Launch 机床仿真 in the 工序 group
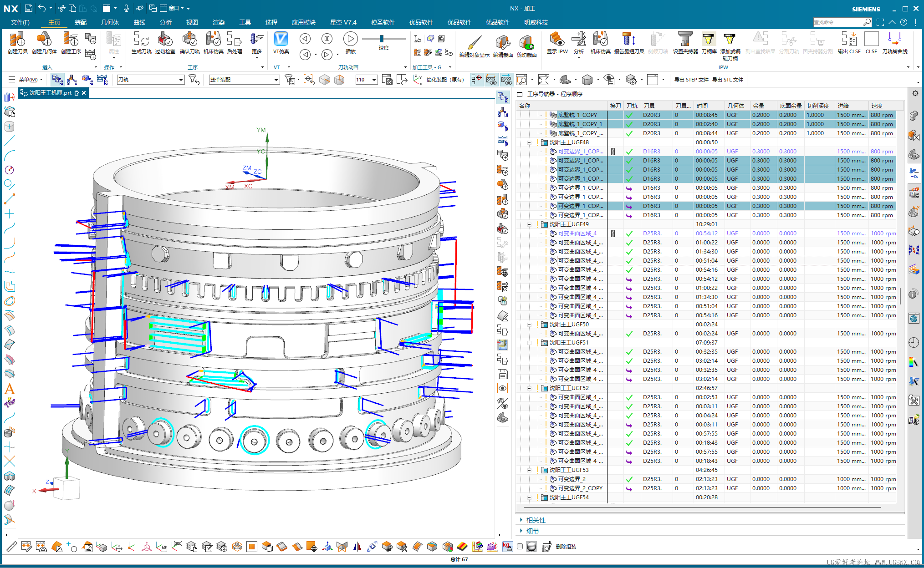 (x=213, y=43)
